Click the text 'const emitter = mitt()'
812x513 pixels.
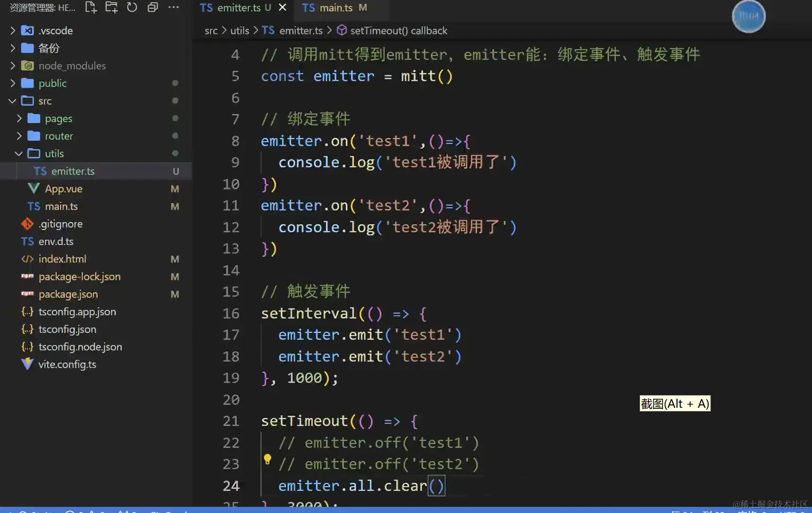coord(357,76)
